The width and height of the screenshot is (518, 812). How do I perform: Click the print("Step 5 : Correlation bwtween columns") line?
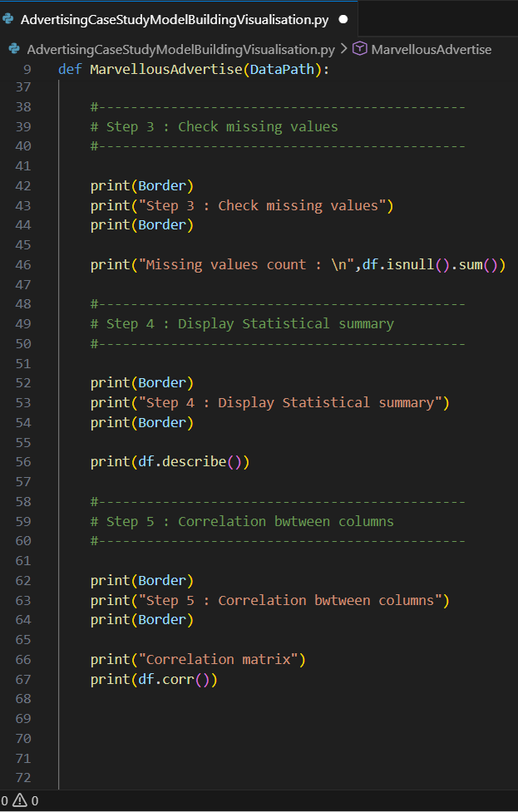pyautogui.click(x=270, y=601)
